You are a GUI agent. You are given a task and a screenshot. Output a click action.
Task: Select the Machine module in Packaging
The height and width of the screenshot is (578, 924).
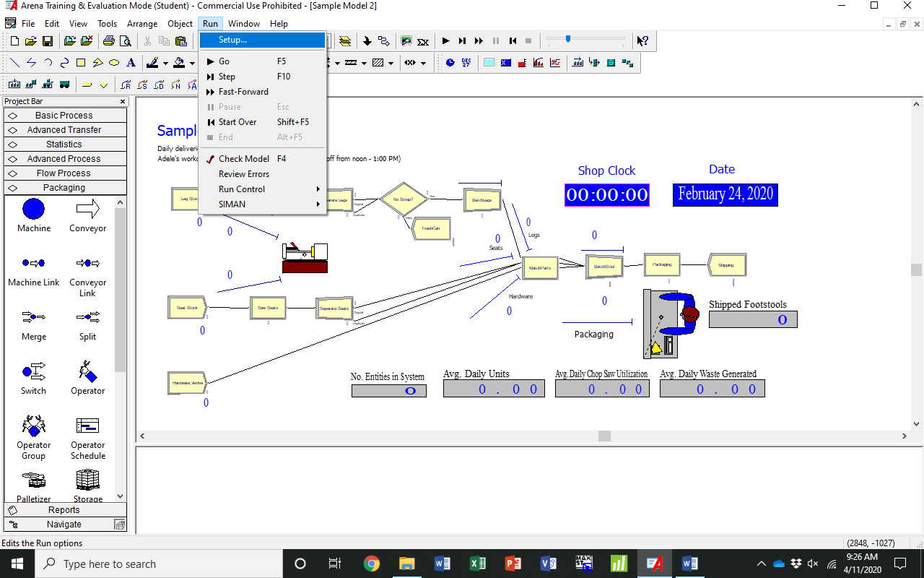click(x=34, y=216)
